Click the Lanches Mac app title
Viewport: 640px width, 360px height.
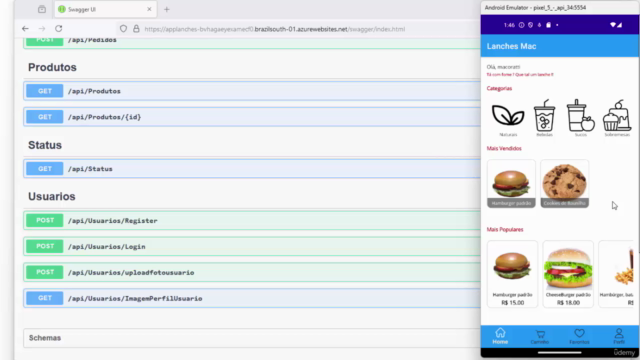(x=511, y=46)
